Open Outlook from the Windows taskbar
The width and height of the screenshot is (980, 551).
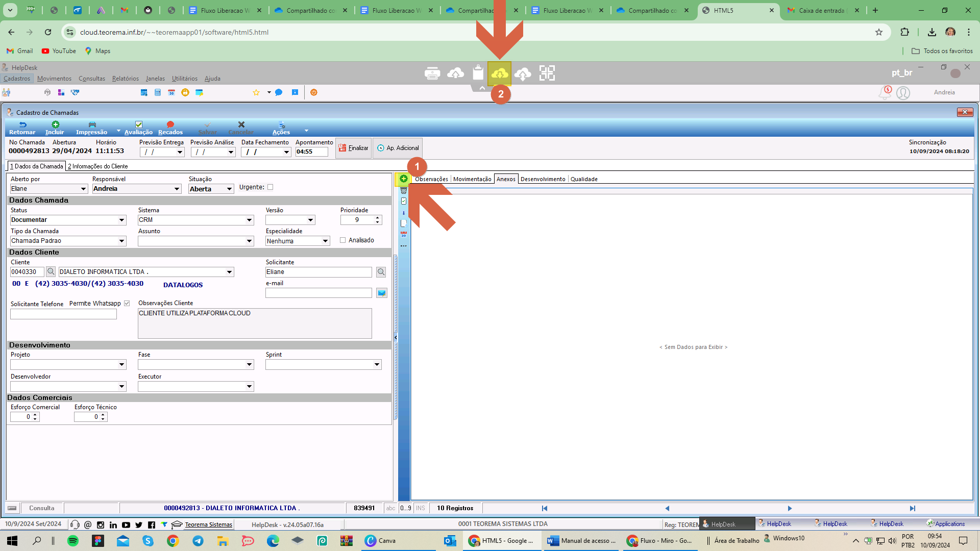(450, 541)
